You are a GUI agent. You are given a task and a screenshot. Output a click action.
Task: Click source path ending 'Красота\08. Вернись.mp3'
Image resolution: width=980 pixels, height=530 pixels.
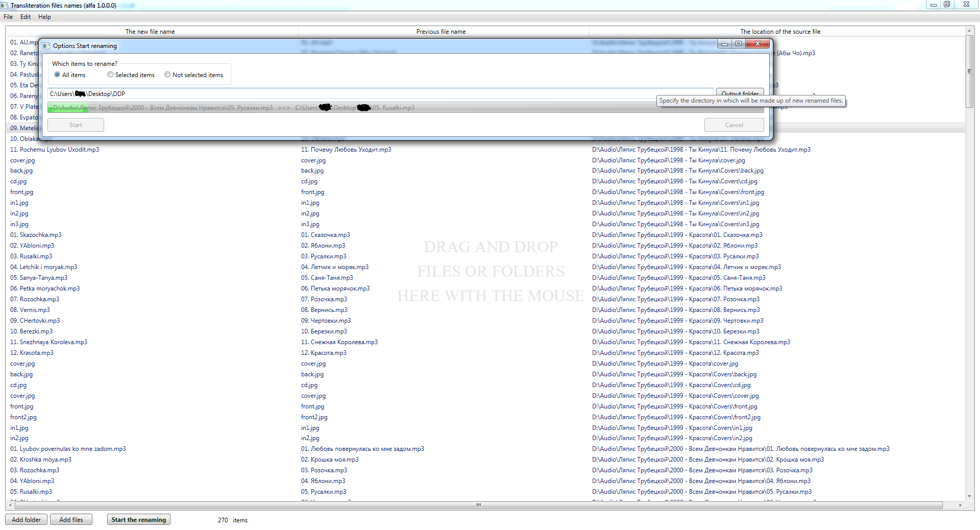[676, 310]
